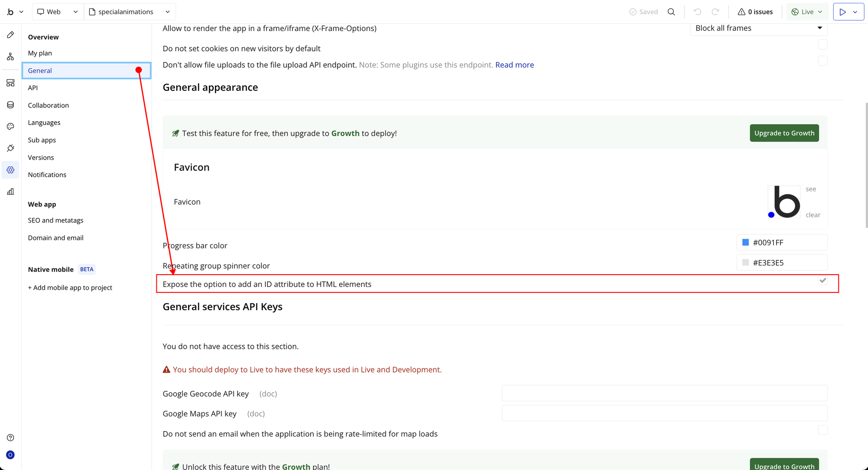Viewport: 868px width, 470px height.
Task: Open the Styles palette icon
Action: [x=11, y=126]
